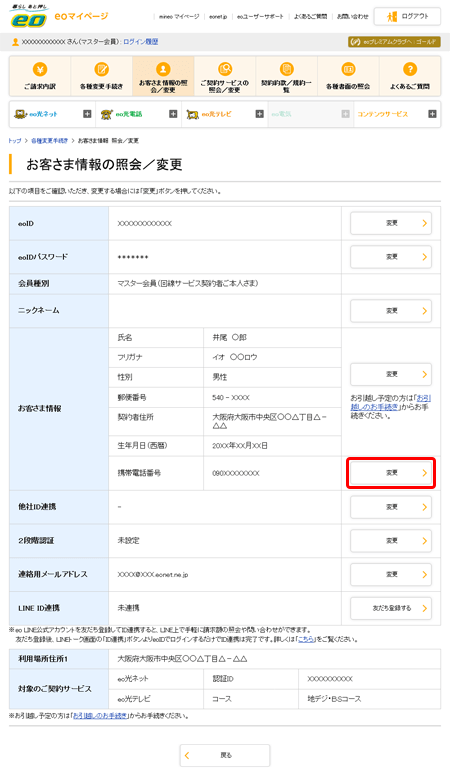Click the eo logo

[29, 17]
